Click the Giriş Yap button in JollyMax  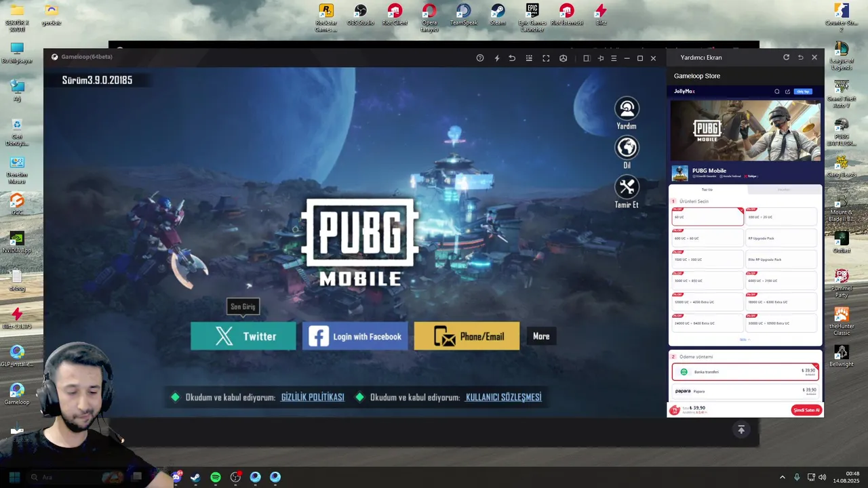click(803, 91)
